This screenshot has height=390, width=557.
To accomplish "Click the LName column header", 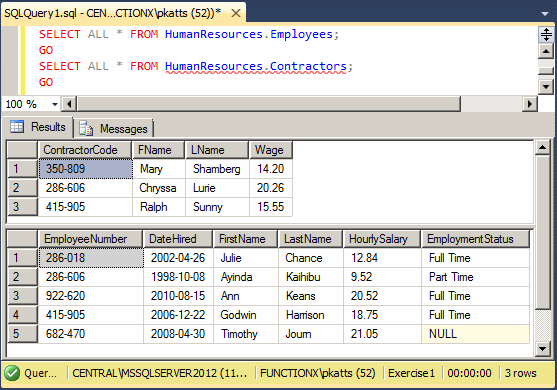I will point(217,150).
